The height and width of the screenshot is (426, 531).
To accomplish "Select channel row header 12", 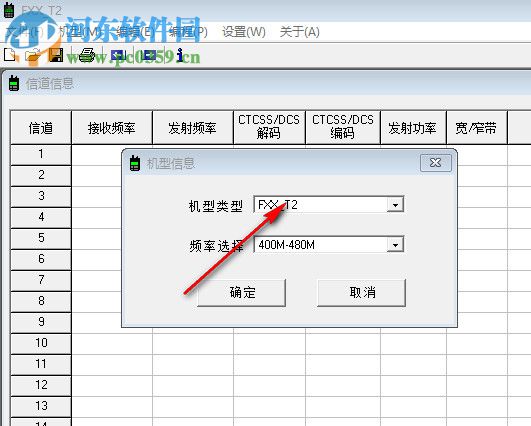I will click(41, 385).
